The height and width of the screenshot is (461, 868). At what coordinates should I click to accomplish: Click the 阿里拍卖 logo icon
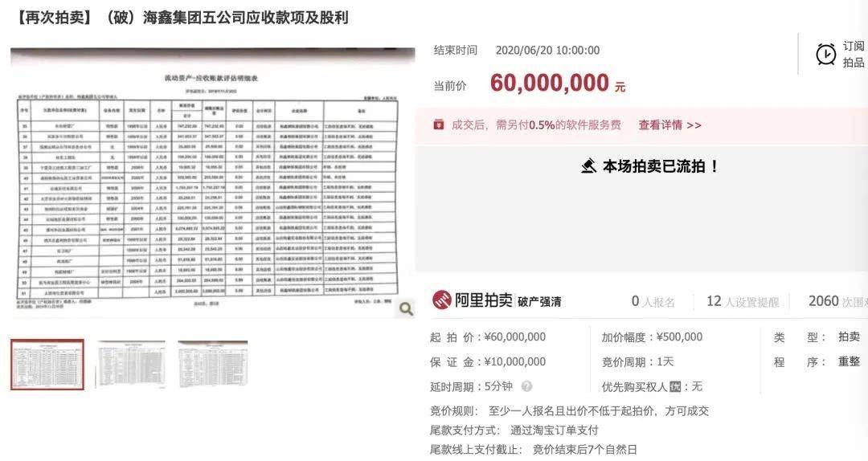click(441, 300)
